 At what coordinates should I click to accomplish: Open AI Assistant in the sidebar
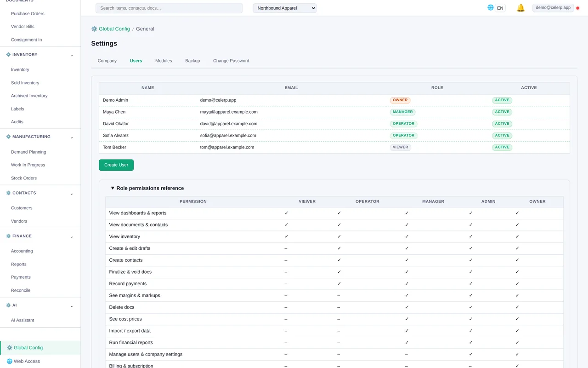(x=23, y=321)
